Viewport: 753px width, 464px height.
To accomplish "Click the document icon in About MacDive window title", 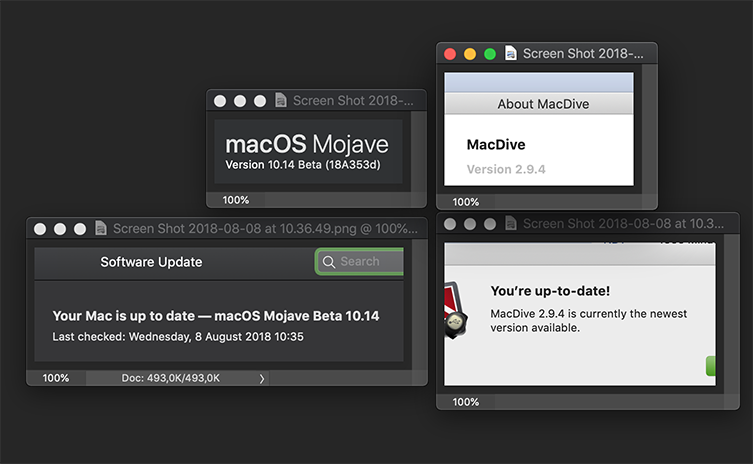I will click(511, 54).
